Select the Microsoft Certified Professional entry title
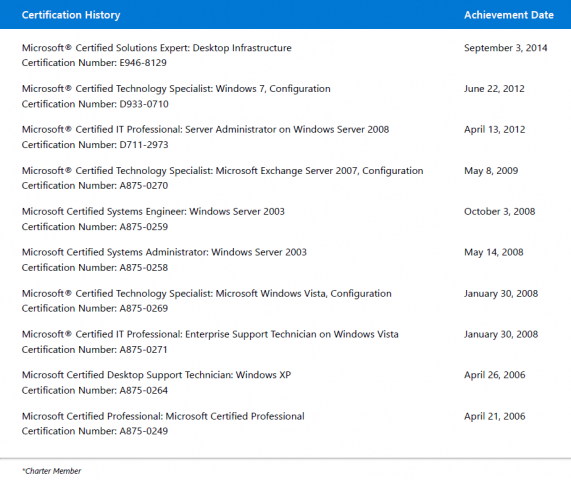Screen dimensions: 571x480 click(x=163, y=416)
